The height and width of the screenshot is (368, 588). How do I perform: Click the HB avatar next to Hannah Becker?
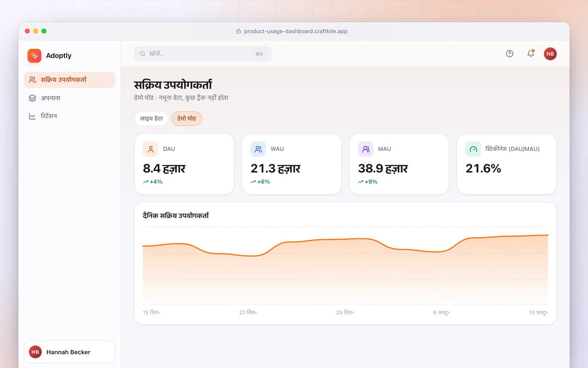35,352
